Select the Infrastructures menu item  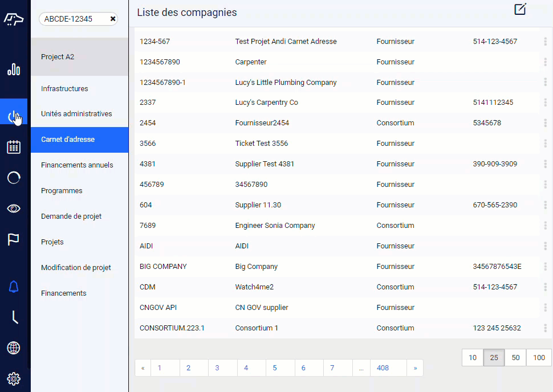tap(64, 88)
